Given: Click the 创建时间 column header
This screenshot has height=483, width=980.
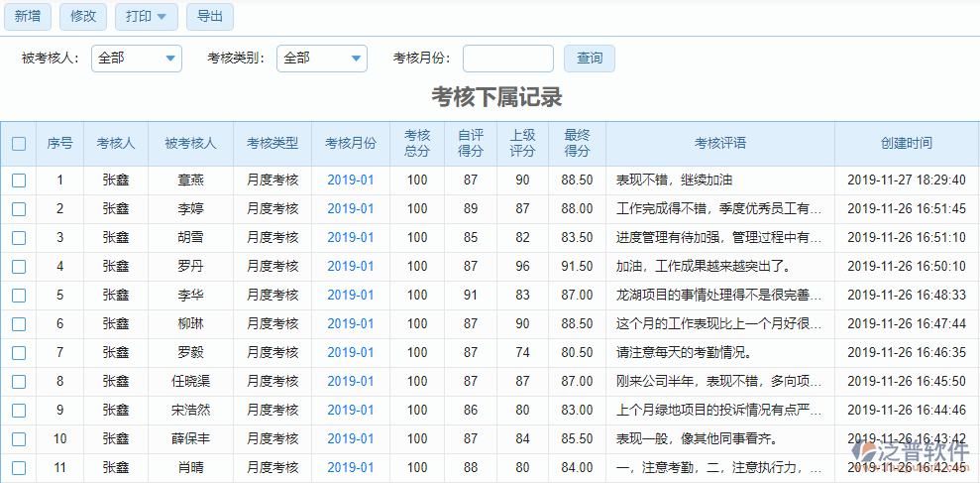Looking at the screenshot, I should pyautogui.click(x=906, y=144).
